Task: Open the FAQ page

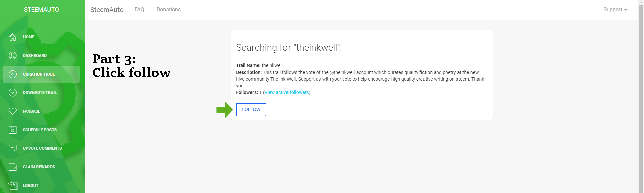Action: pos(139,10)
